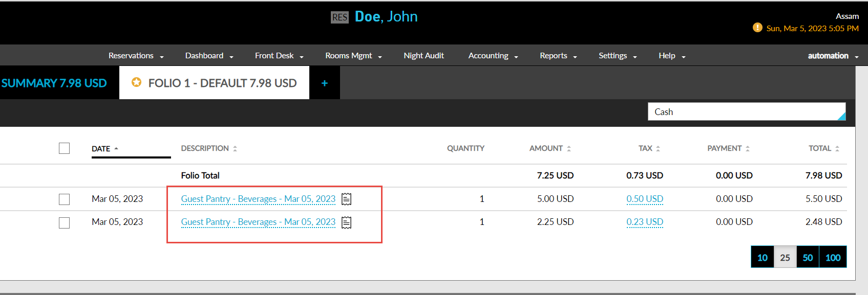Click the plus icon to add a folio

[x=325, y=83]
